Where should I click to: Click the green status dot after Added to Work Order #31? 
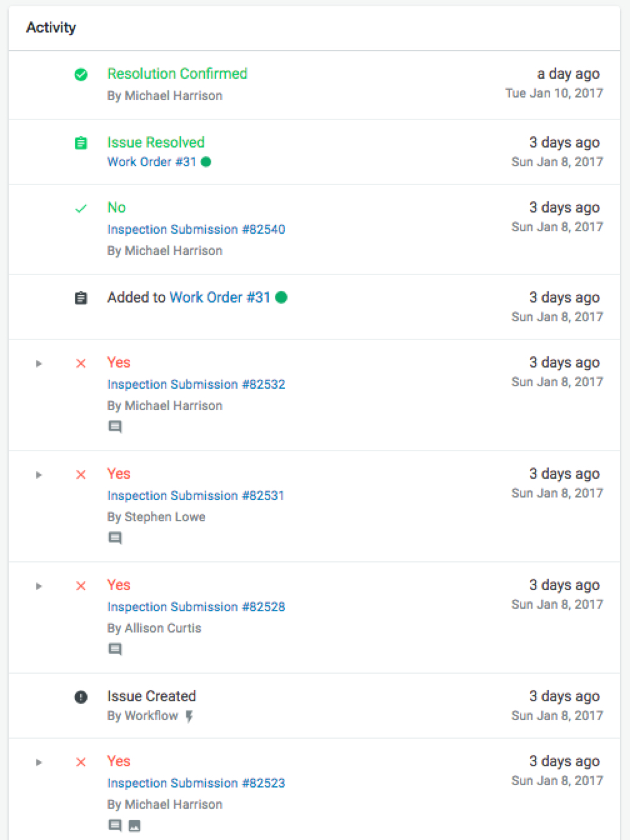[281, 297]
